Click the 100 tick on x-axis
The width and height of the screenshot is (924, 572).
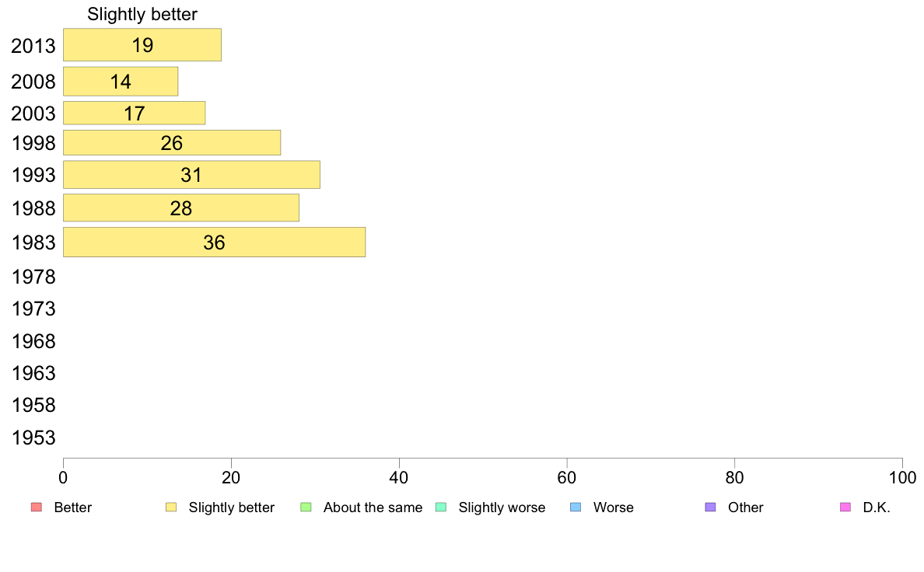coord(902,478)
